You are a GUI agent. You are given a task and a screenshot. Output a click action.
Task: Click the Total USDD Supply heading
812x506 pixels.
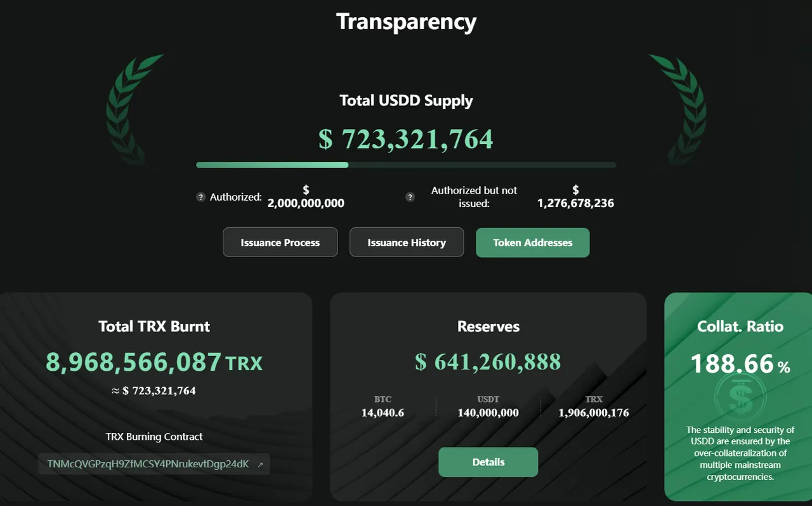[406, 100]
